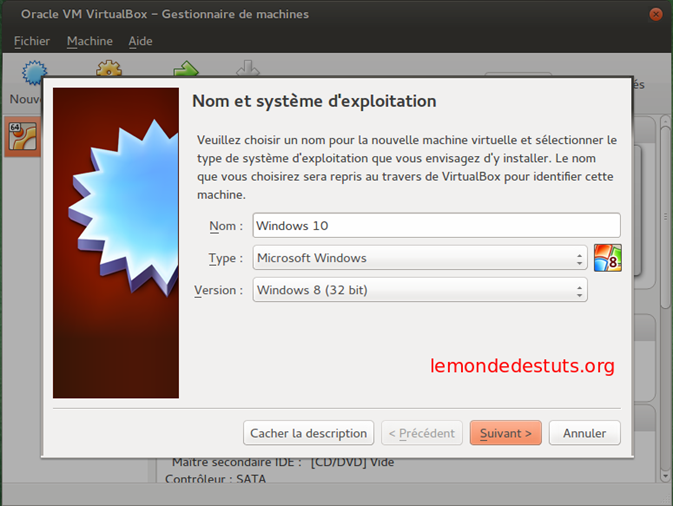Click the Windows 8 OS type icon
Viewport: 673px width, 506px height.
(607, 258)
